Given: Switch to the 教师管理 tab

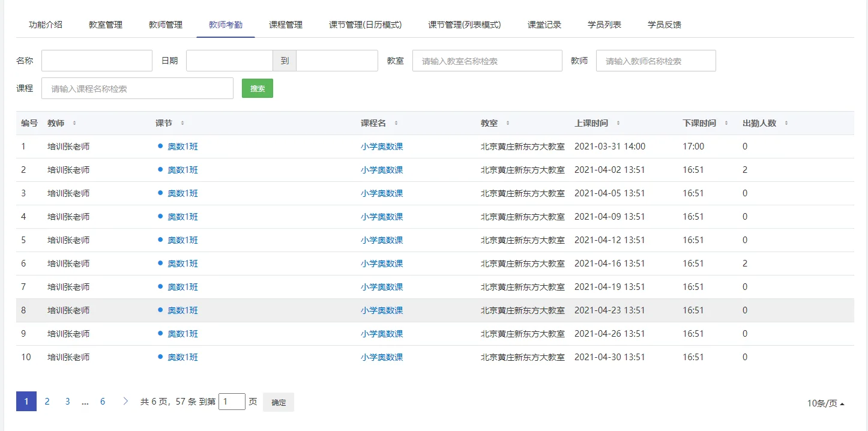Looking at the screenshot, I should point(166,25).
